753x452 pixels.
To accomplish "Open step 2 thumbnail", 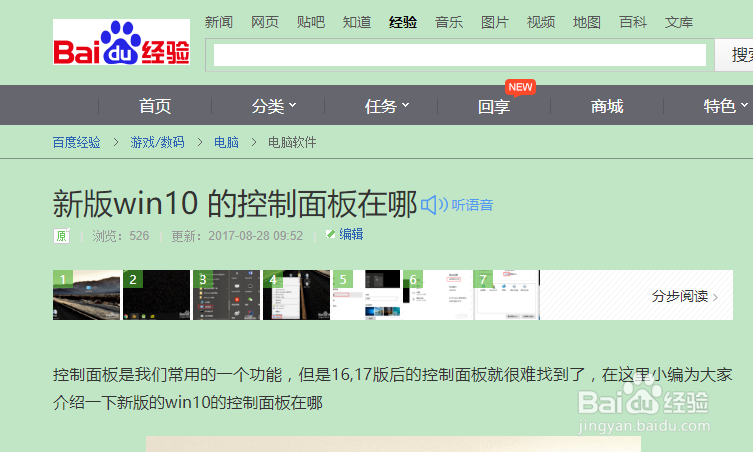I will [x=157, y=295].
